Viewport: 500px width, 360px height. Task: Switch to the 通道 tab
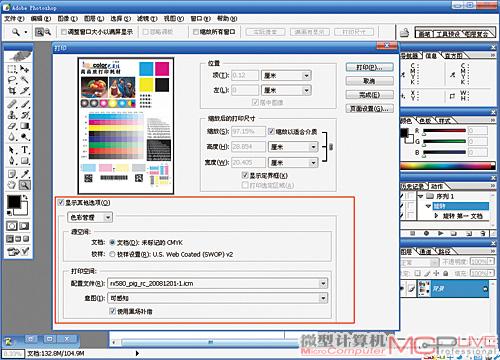(425, 252)
